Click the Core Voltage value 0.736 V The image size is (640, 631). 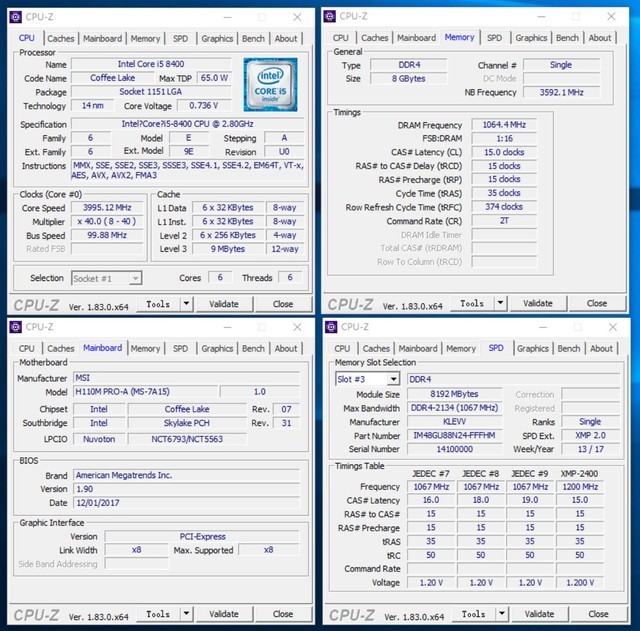[204, 106]
